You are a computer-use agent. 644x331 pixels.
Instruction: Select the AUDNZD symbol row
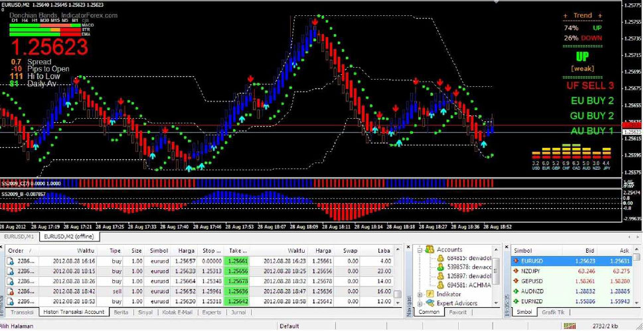coord(572,291)
